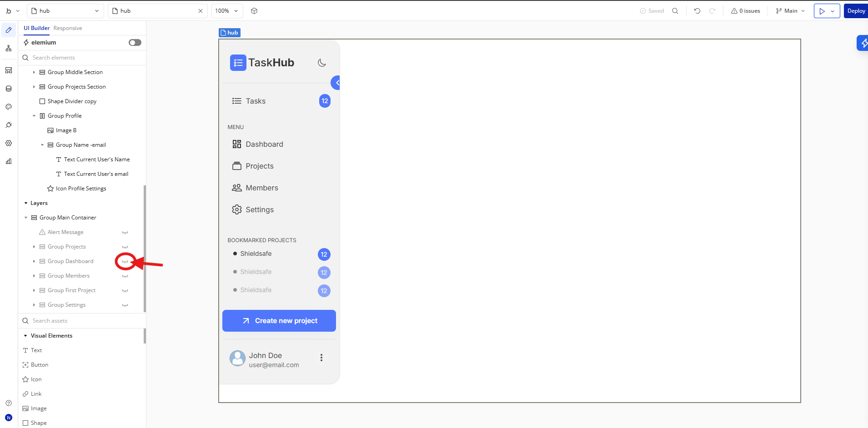Screen dimensions: 868x428
Task: Click the search magnifier in top bar
Action: tap(675, 11)
